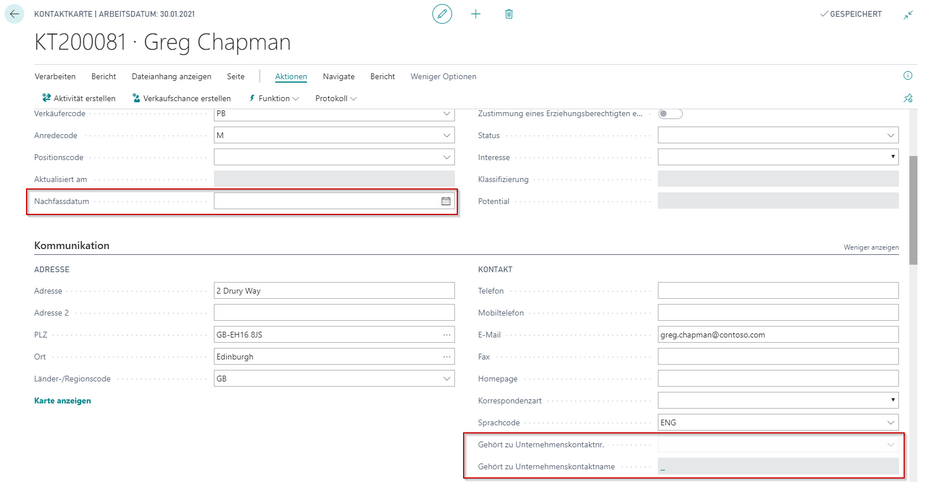This screenshot has height=482, width=940.
Task: Open the Funktion menu
Action: tap(274, 98)
